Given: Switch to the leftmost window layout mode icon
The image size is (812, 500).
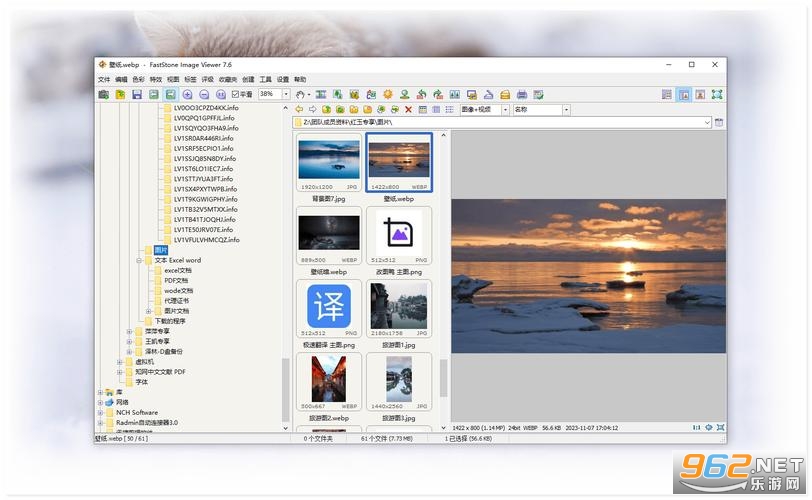Looking at the screenshot, I should [667, 95].
